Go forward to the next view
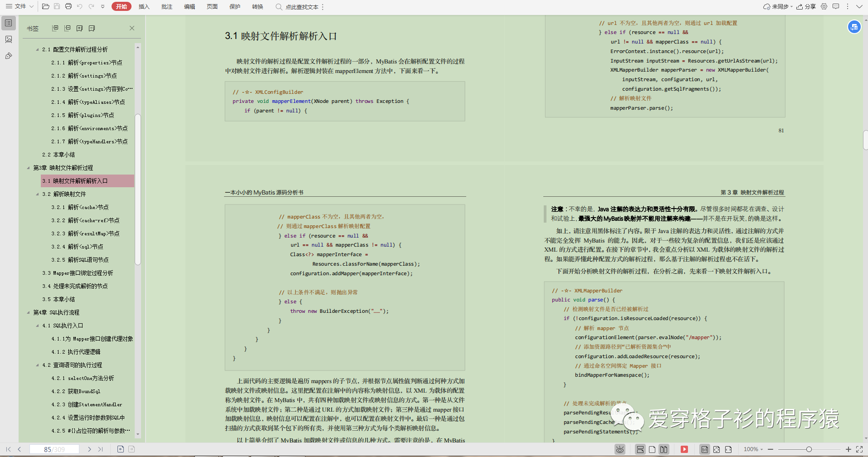 pyautogui.click(x=132, y=449)
